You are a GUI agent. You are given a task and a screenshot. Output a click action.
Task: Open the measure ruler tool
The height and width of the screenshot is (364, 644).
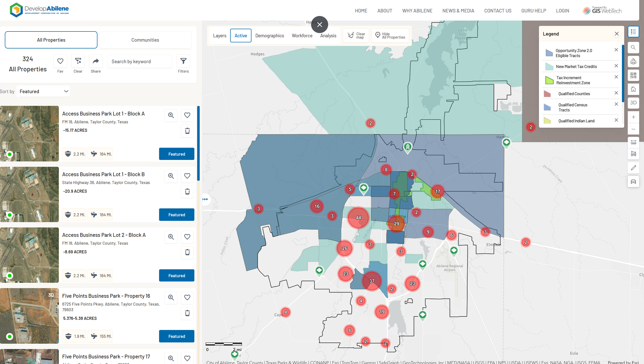(633, 142)
